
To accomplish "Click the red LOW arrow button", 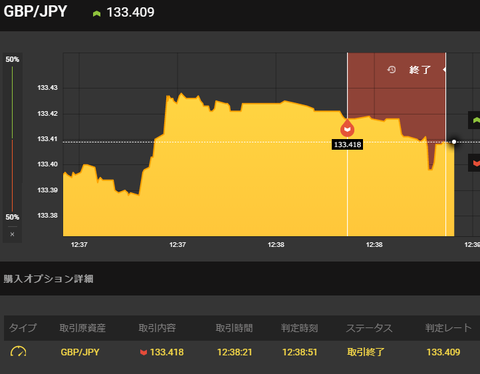I will [x=475, y=163].
